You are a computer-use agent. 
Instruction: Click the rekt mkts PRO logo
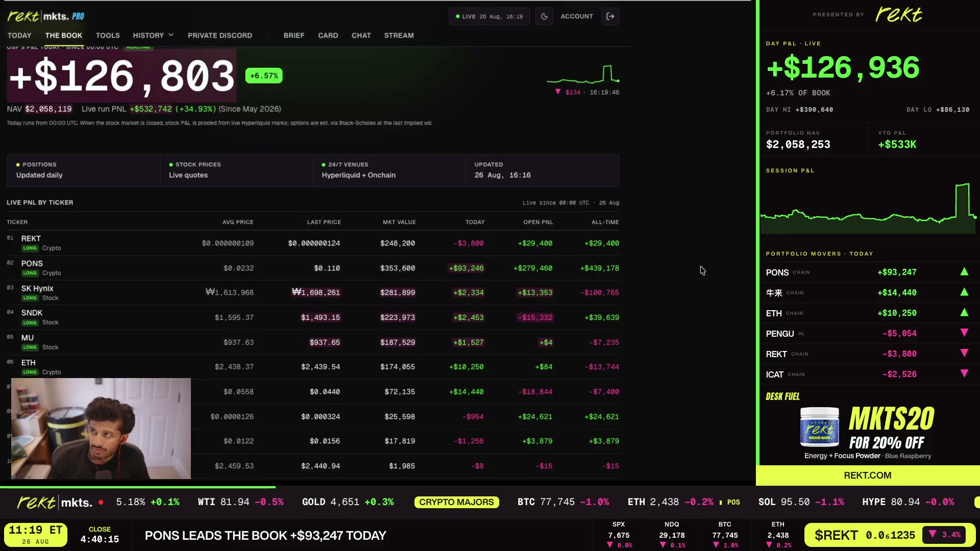pyautogui.click(x=46, y=16)
